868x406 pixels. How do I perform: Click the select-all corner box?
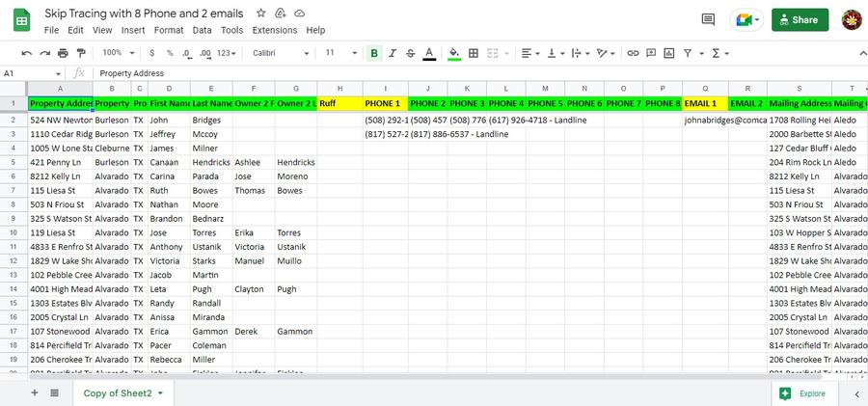14,89
